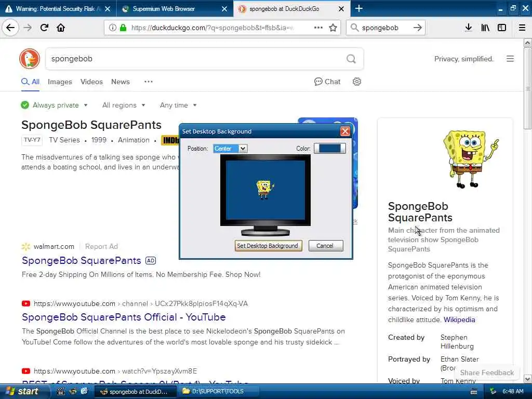The height and width of the screenshot is (399, 532).
Task: Pick the desktop background Color swatch
Action: pos(330,148)
